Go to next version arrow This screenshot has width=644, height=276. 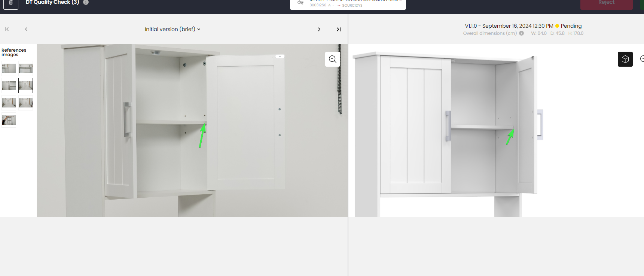[x=319, y=29]
